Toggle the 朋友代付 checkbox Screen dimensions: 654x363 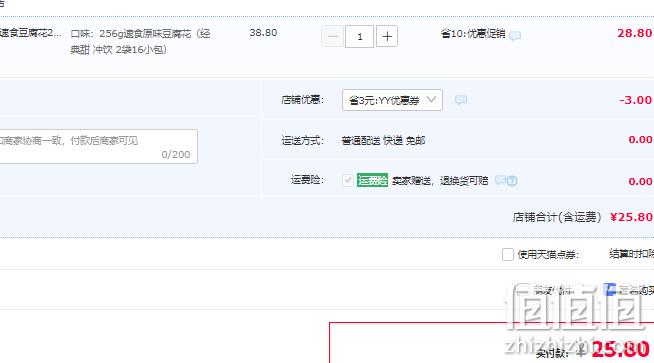(523, 289)
